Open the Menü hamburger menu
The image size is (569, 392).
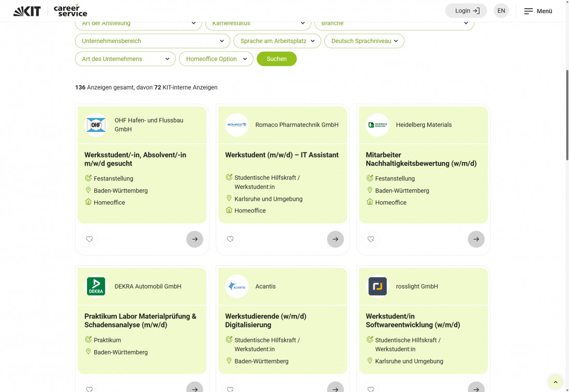(x=538, y=11)
